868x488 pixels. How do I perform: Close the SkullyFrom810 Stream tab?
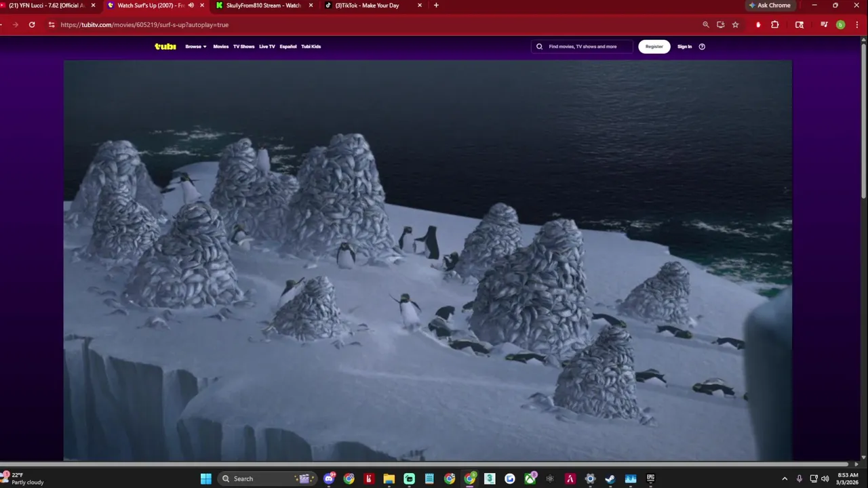point(311,5)
